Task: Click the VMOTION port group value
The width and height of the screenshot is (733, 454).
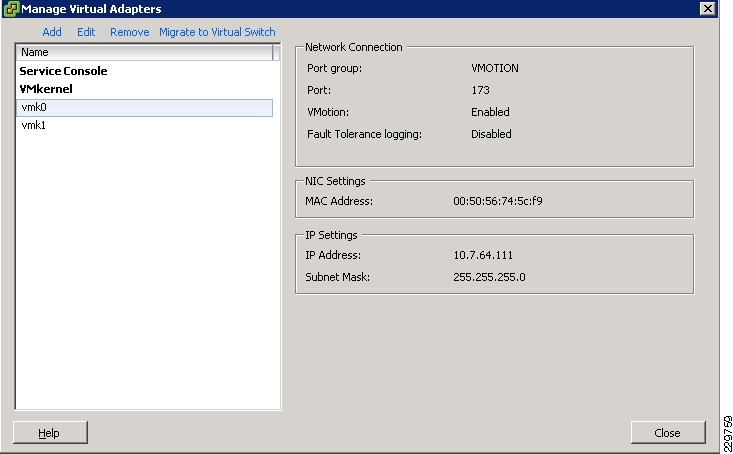Action: tap(494, 69)
